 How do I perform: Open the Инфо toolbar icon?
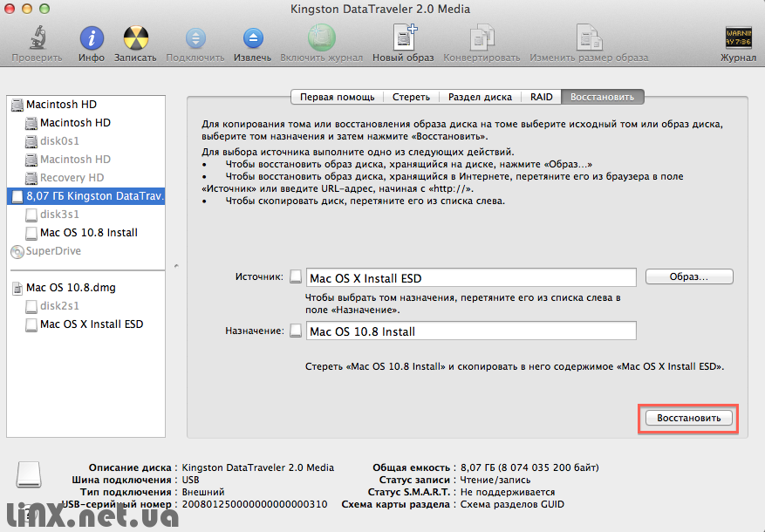(92, 38)
